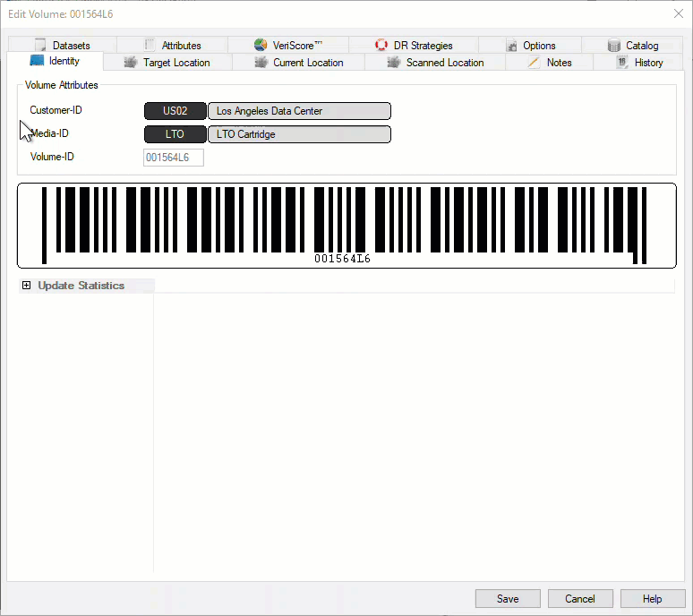This screenshot has height=616, width=693.
Task: Save the volume changes
Action: [508, 599]
